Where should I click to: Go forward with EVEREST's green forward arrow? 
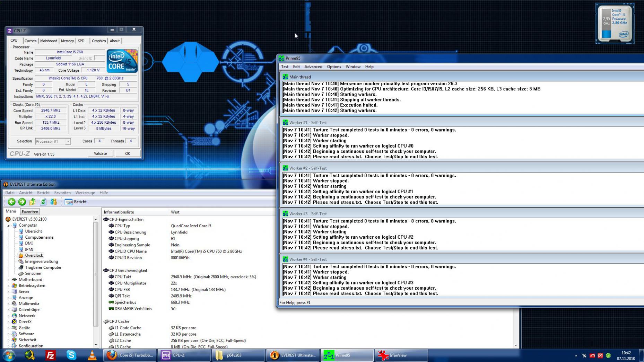point(22,202)
